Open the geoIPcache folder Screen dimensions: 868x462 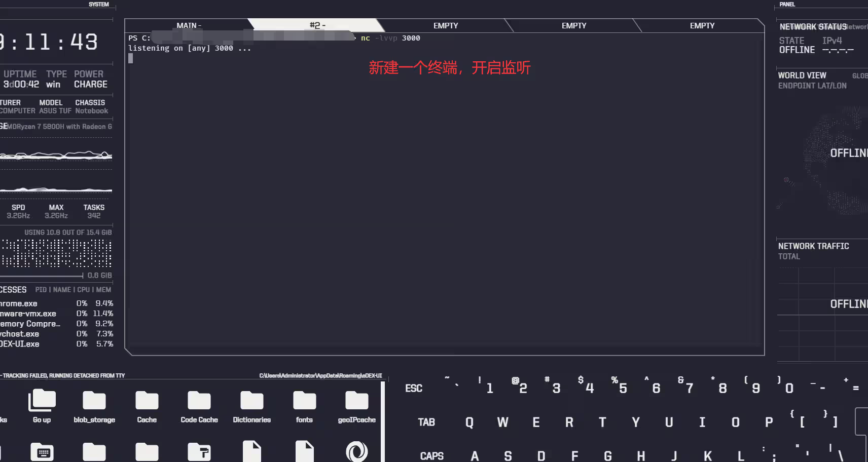(x=357, y=403)
